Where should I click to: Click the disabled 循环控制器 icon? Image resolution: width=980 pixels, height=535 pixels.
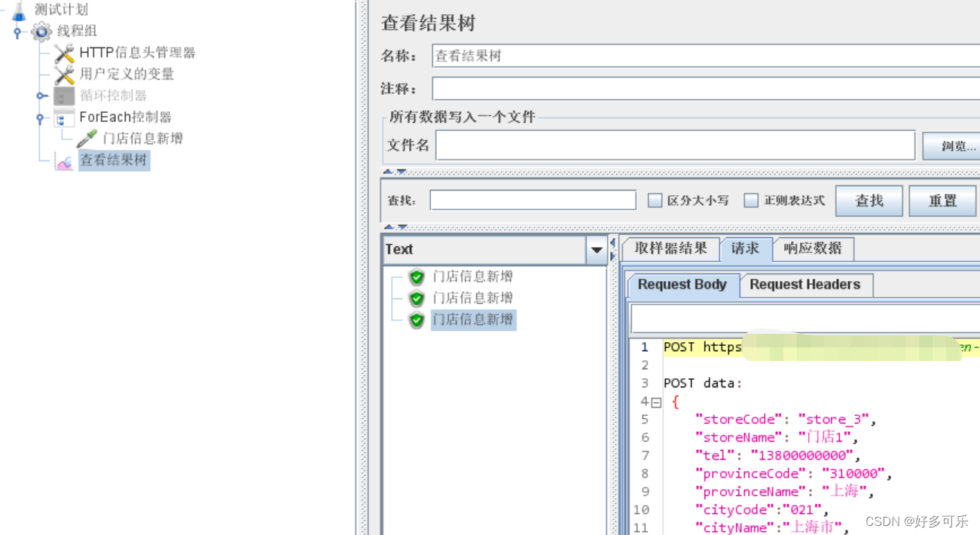click(64, 96)
